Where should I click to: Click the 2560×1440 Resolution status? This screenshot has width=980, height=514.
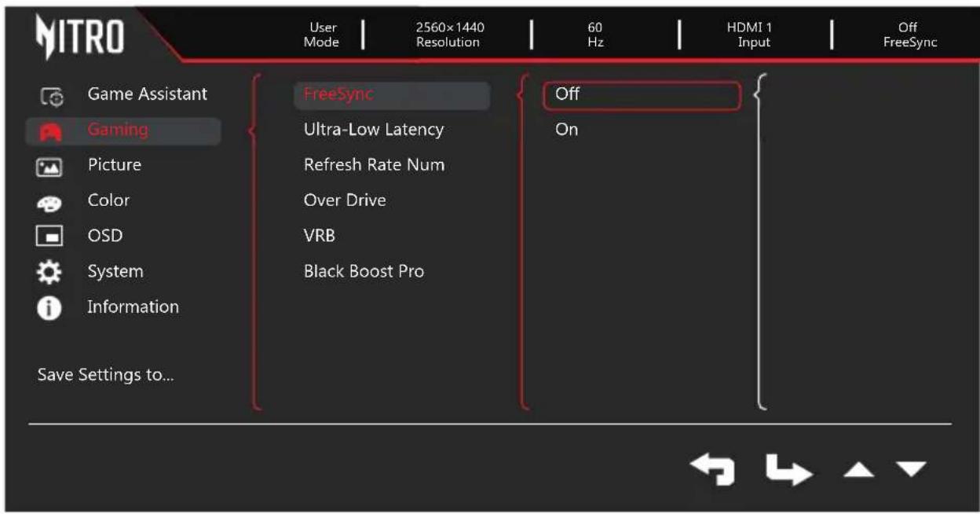pos(450,35)
